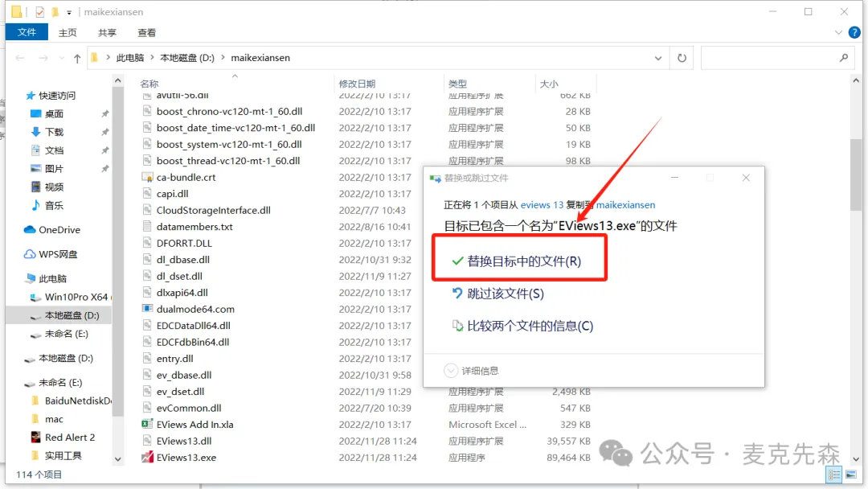
Task: Open address bar history dropdown
Action: pos(657,58)
